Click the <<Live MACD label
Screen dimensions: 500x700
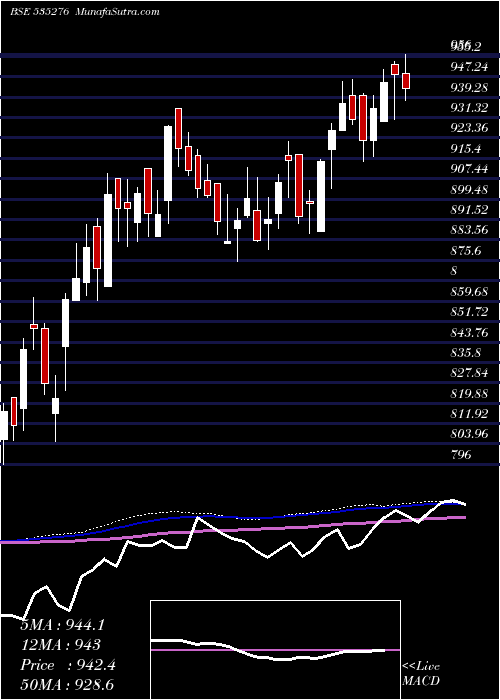(x=421, y=674)
